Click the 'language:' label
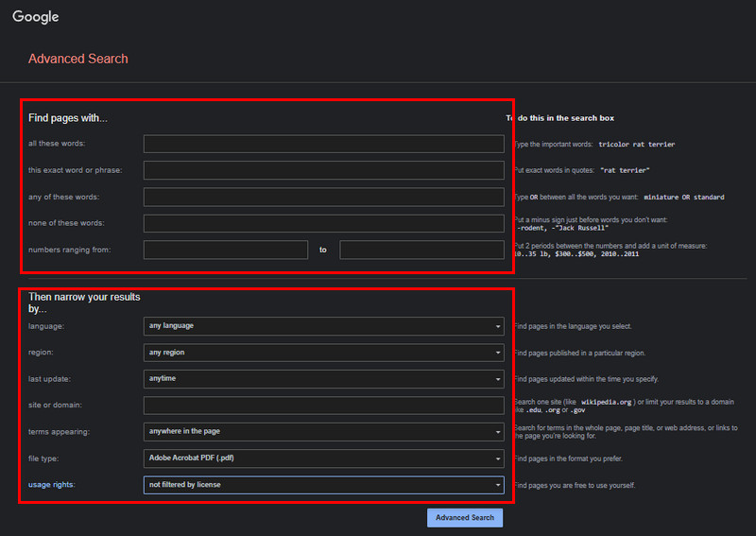Screen dimensions: 756x536 [x=46, y=326]
